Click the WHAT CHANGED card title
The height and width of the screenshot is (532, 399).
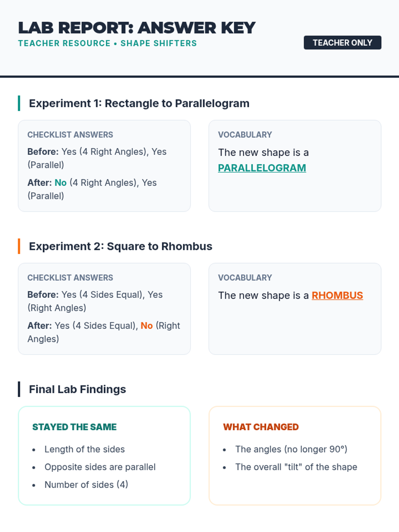click(x=261, y=427)
